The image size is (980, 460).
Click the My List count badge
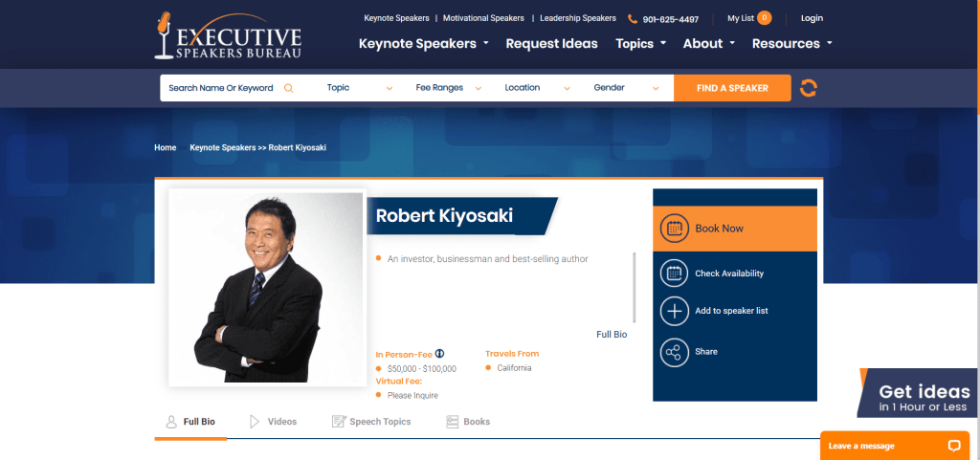click(764, 18)
